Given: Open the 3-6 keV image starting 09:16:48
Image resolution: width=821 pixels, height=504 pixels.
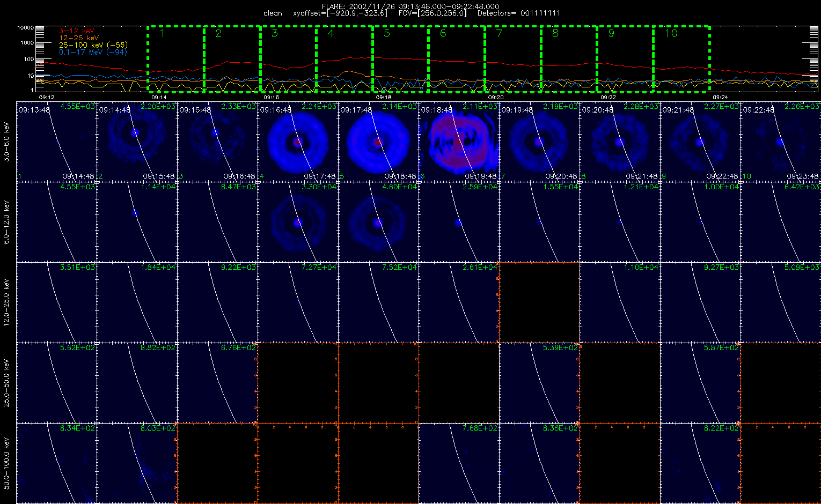Looking at the screenshot, I should 298,142.
